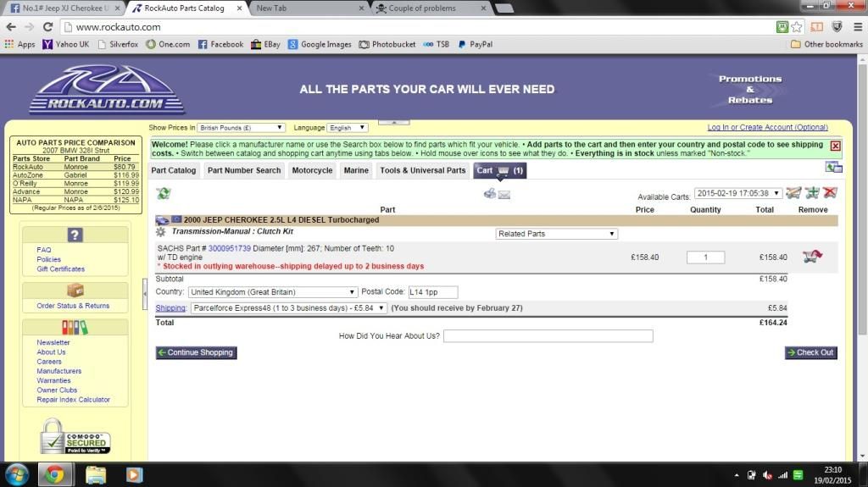Open Other bookmarks folder

click(x=826, y=44)
